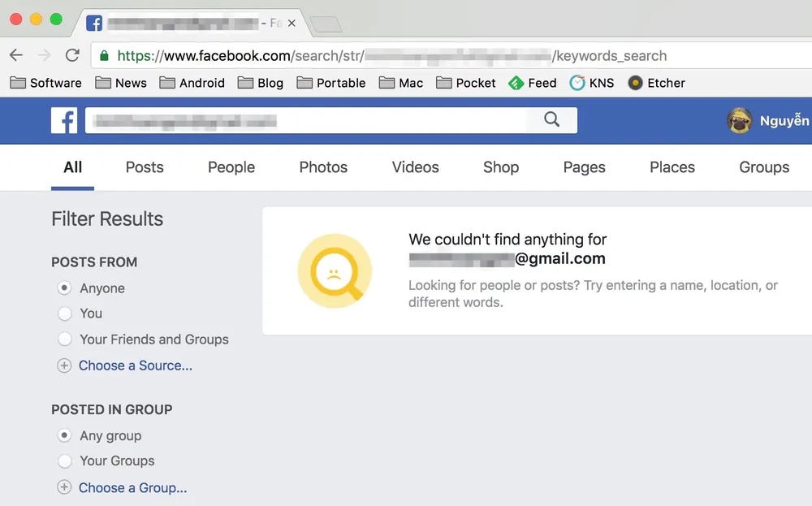The image size is (812, 506).
Task: Switch to the Videos search tab
Action: [x=415, y=167]
